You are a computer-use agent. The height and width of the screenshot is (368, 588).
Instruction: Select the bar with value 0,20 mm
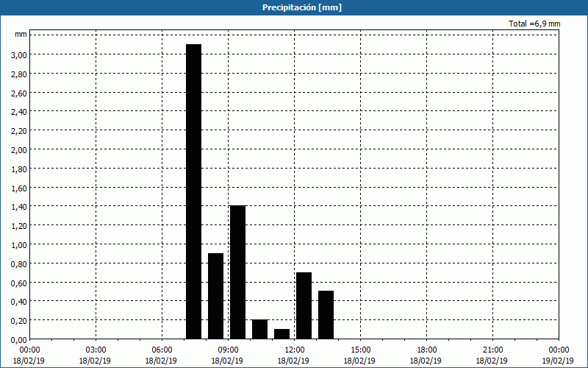(x=260, y=329)
